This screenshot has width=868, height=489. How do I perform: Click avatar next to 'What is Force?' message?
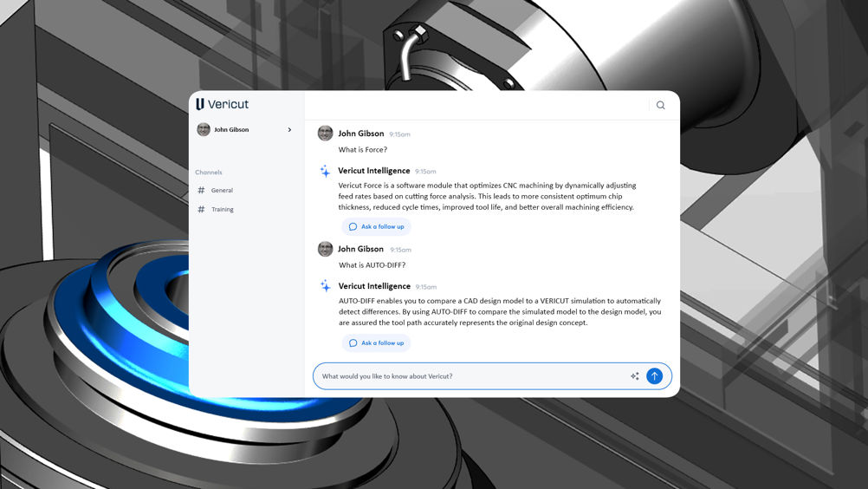coord(325,133)
